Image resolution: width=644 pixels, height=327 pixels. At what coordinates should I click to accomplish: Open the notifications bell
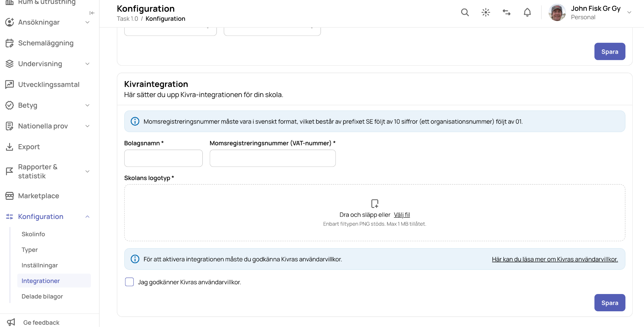tap(527, 13)
